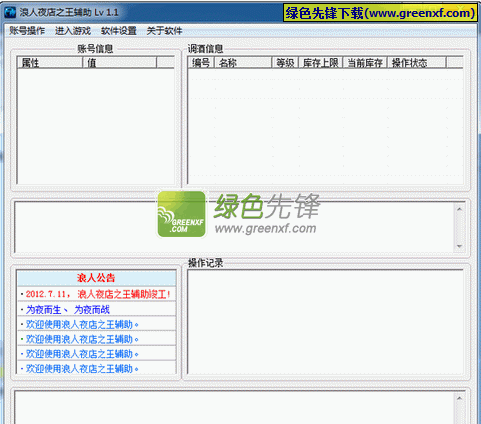
Task: Click the 操作状态 column header
Action: (416, 63)
